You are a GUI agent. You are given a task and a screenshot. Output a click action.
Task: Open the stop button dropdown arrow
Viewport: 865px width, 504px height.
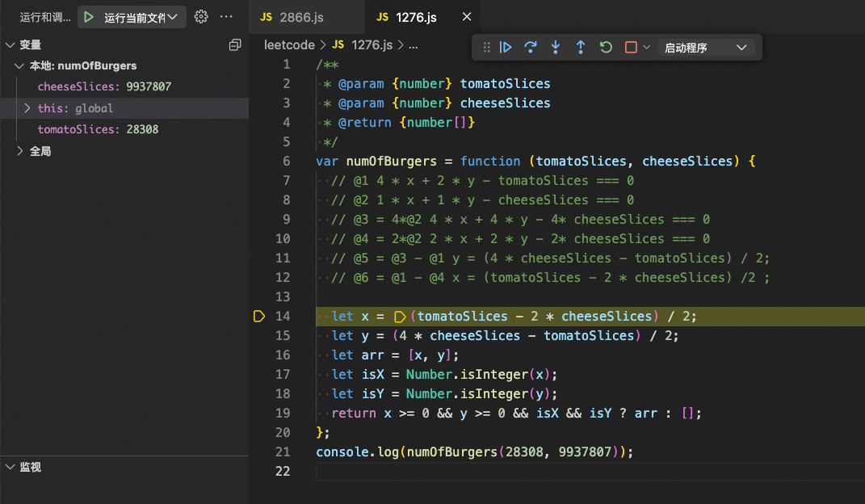coord(647,48)
